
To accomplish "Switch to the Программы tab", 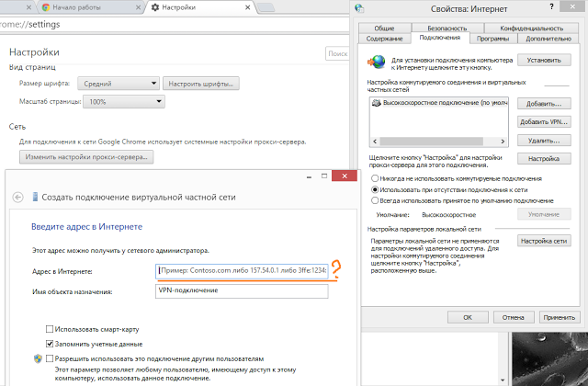I will [492, 39].
